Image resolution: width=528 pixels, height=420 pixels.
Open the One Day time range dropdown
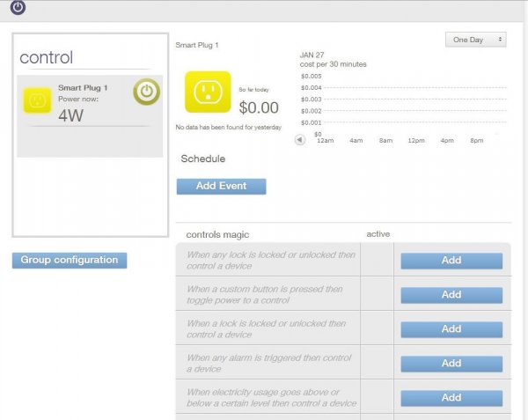pyautogui.click(x=476, y=40)
